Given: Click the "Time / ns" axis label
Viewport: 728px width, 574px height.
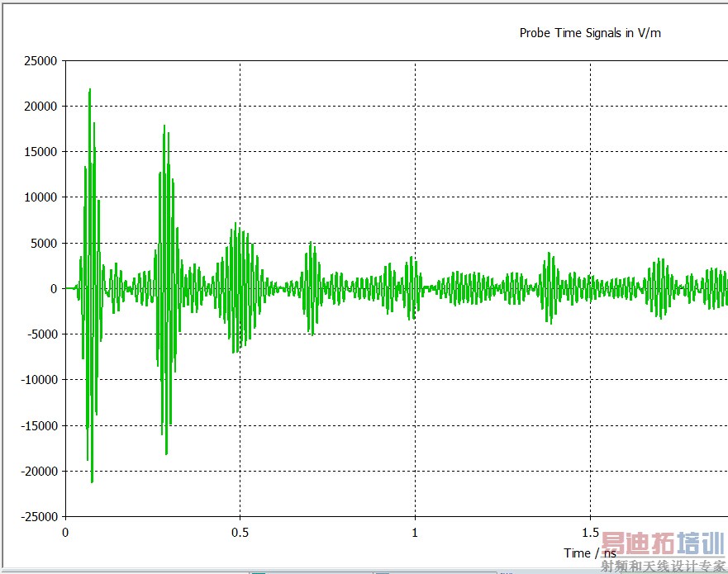Looking at the screenshot, I should coord(590,553).
